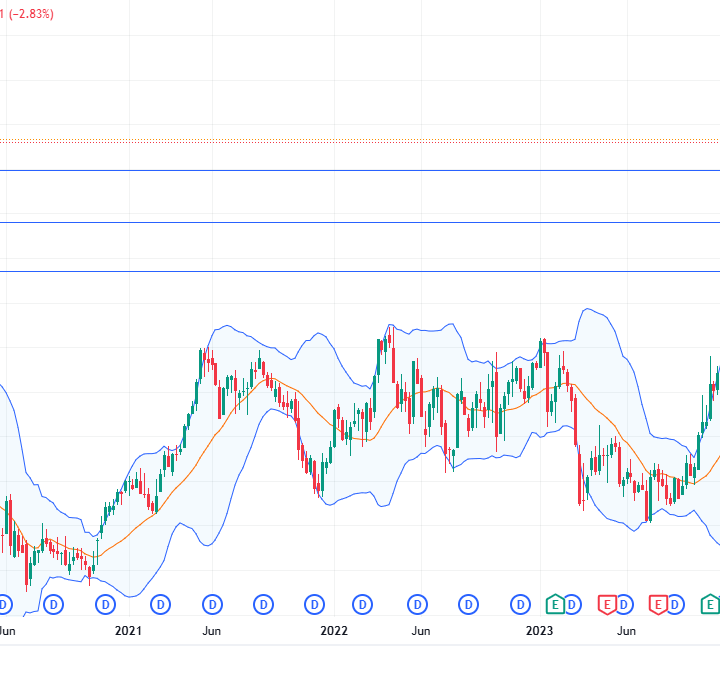Screen dimensions: 720x680
Task: Open the dividend marker for September 2020
Action: [x=53, y=605]
